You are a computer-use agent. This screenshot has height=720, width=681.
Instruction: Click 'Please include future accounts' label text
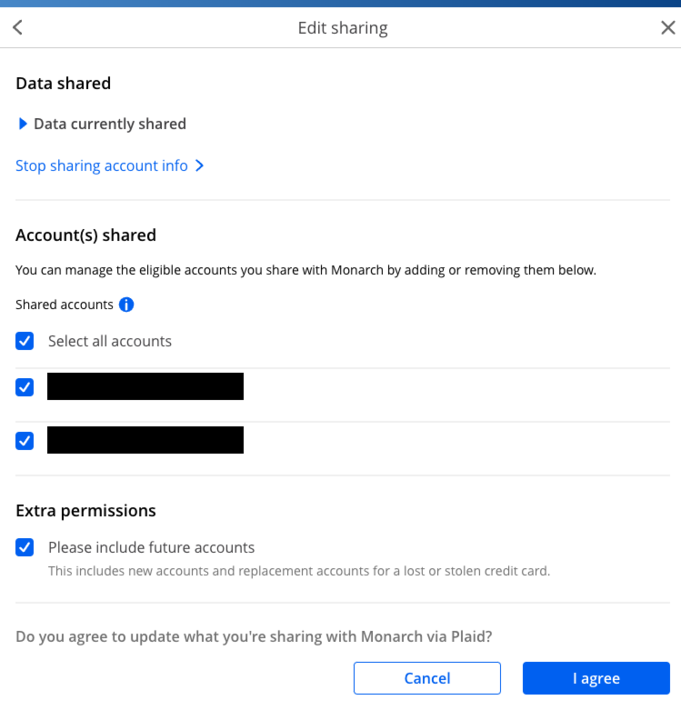[151, 548]
